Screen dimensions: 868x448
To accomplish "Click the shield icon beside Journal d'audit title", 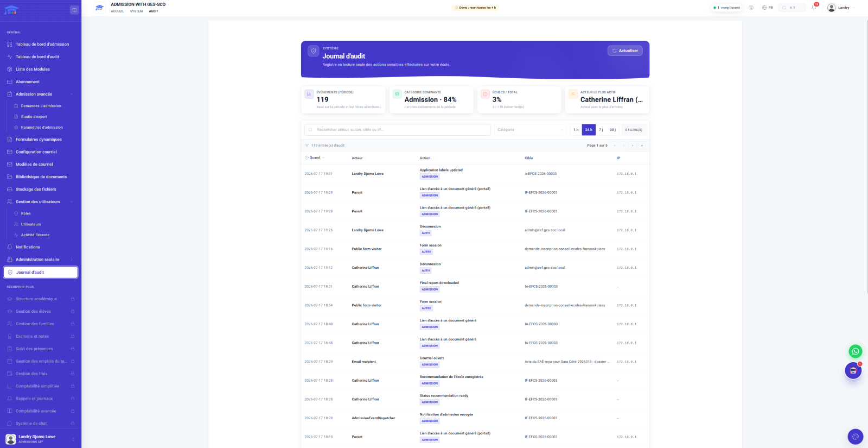I will click(313, 51).
